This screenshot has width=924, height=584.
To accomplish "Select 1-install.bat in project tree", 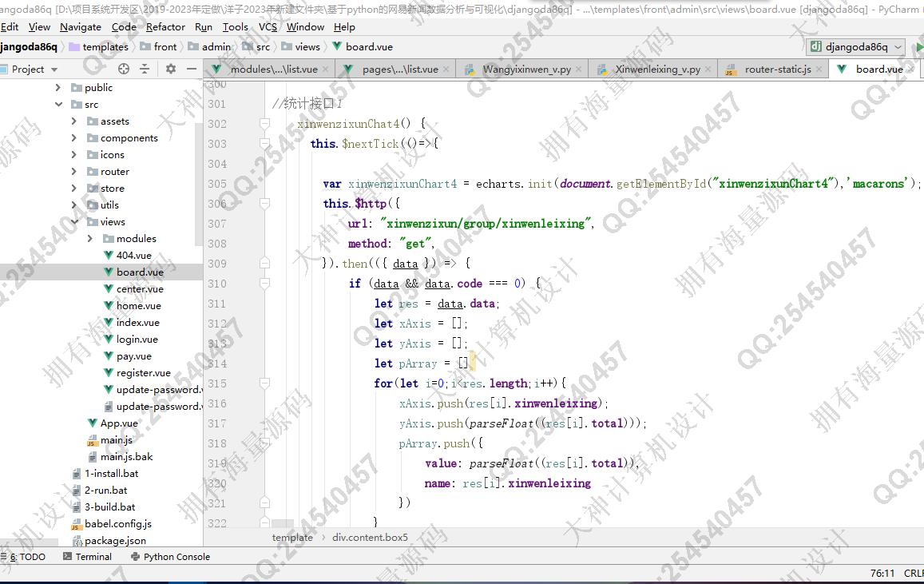I will 111,474.
